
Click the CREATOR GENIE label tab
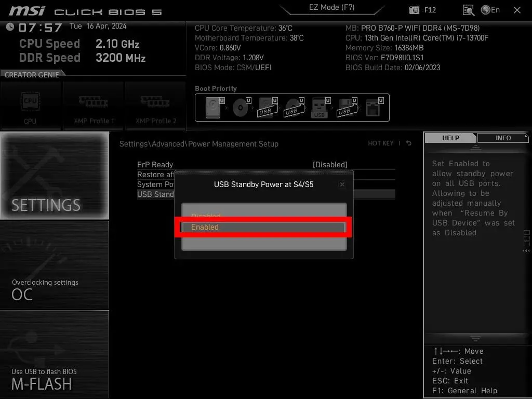[x=32, y=75]
